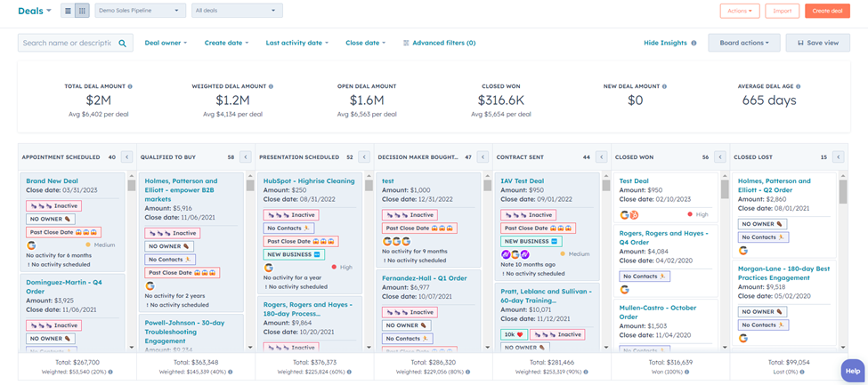
Task: Click Appointment Scheduled column scrollbar
Action: pos(131,261)
